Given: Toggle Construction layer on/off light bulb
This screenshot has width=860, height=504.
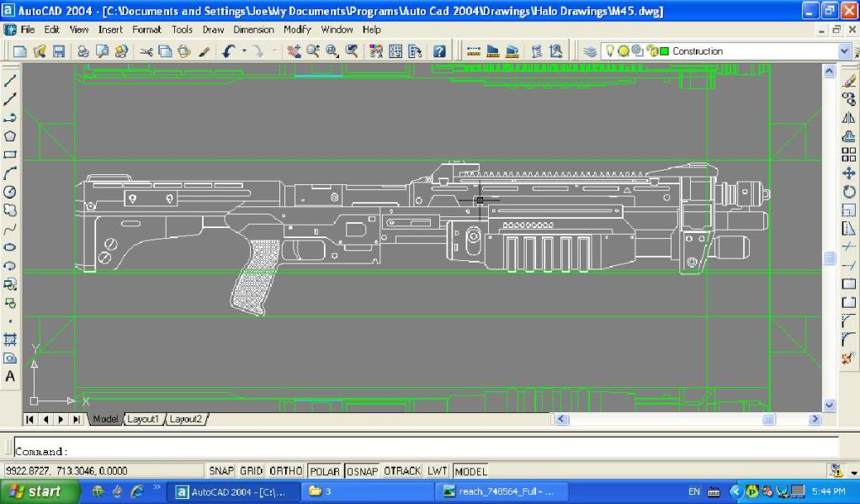Looking at the screenshot, I should [609, 51].
